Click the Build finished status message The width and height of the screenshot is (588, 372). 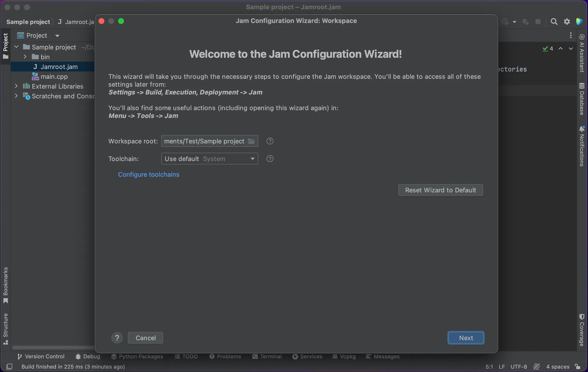click(73, 367)
